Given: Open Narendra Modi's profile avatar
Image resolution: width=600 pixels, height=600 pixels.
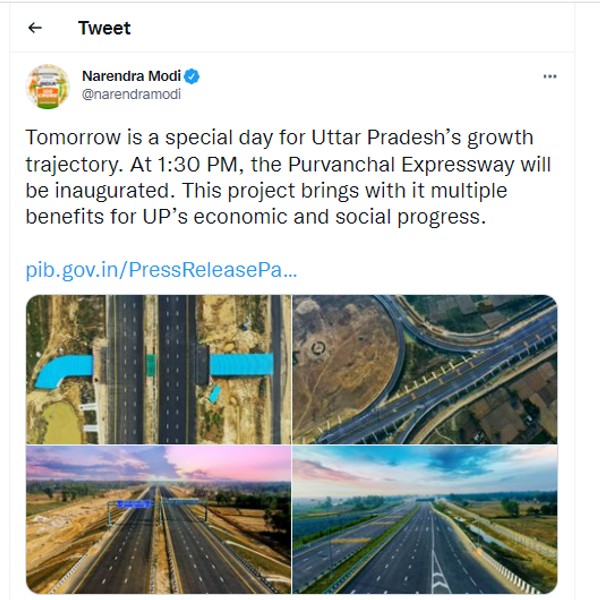Looking at the screenshot, I should pos(47,86).
